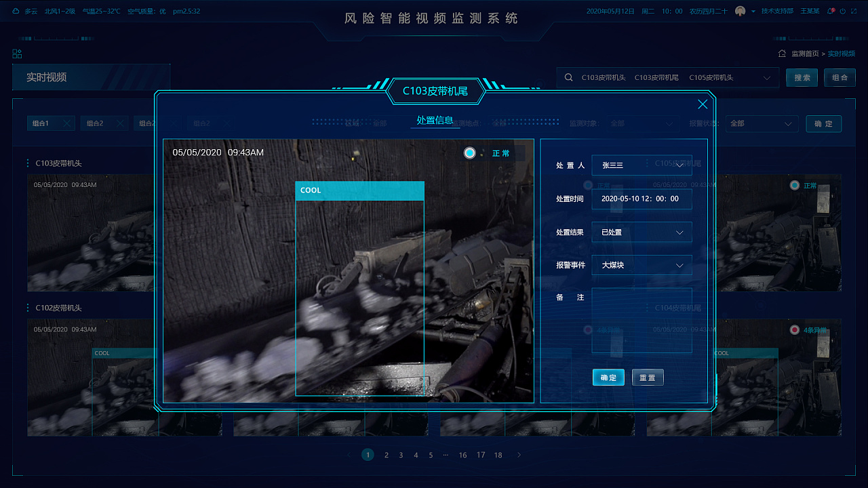The image size is (868, 488).
Task: Go to page 4
Action: (416, 455)
